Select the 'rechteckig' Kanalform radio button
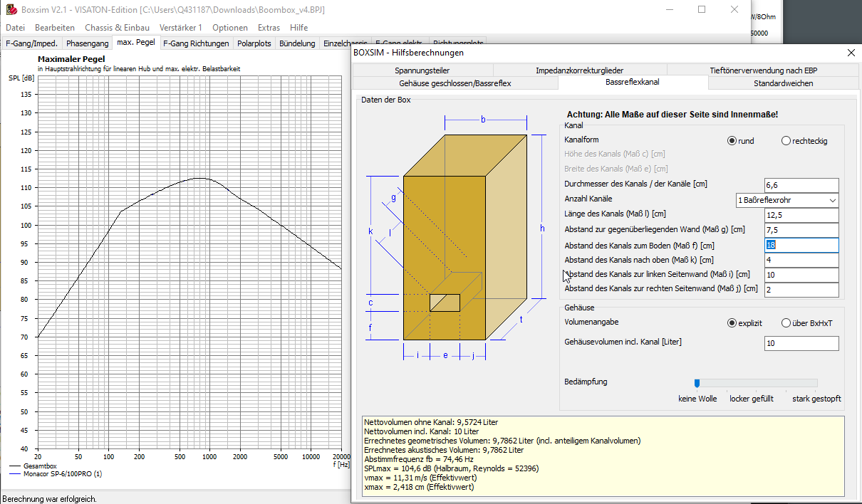862x504 pixels. pyautogui.click(x=804, y=141)
